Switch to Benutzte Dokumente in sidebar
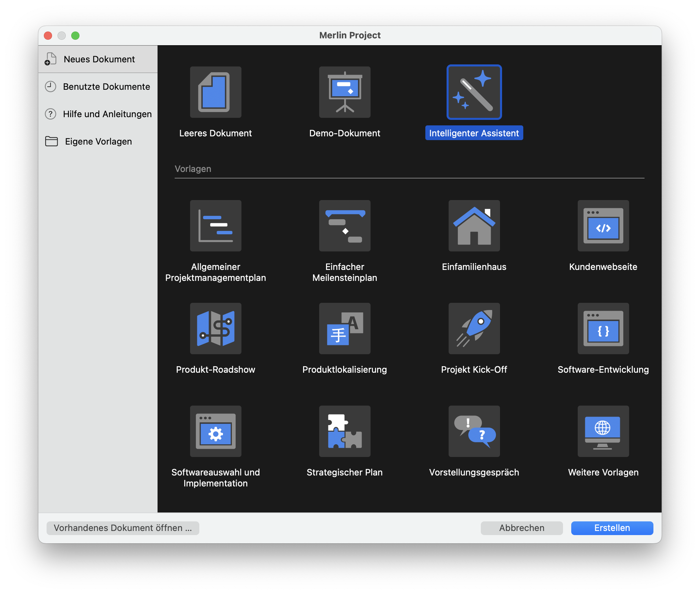This screenshot has width=700, height=594. click(x=106, y=87)
